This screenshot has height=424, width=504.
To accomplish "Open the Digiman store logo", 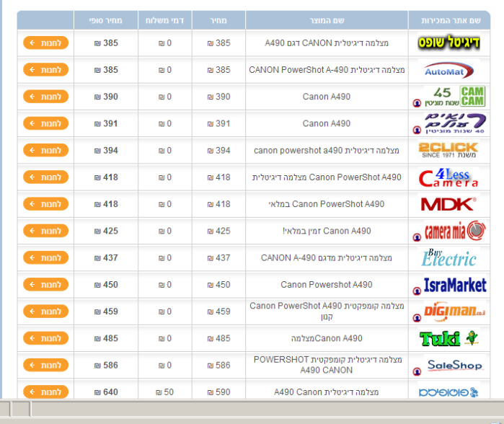I will [455, 312].
